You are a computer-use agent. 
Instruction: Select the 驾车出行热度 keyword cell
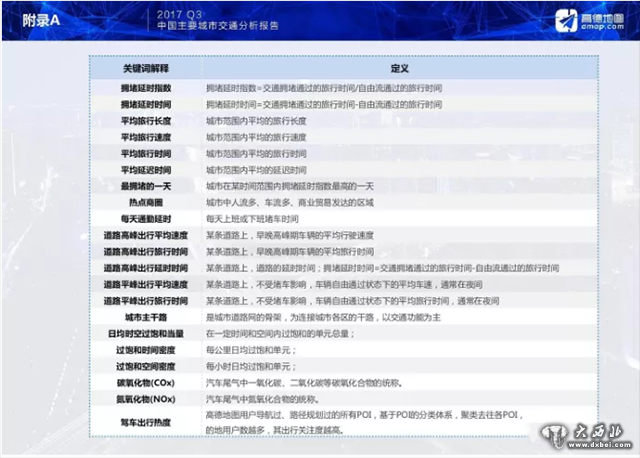tap(146, 422)
